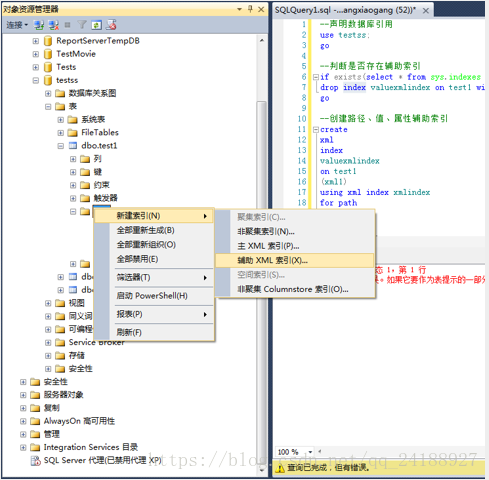The image size is (489, 480).
Task: Choose 启动 PowerShell(H) menu item
Action: [x=154, y=296]
